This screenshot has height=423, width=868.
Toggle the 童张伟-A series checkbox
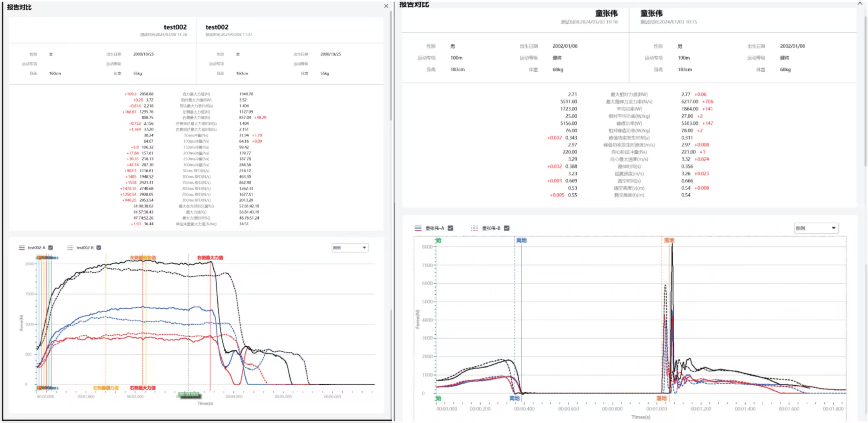450,228
